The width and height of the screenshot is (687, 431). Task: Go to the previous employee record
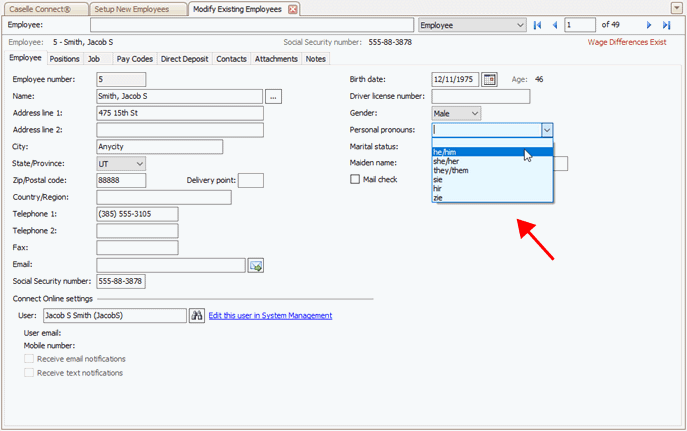click(555, 25)
